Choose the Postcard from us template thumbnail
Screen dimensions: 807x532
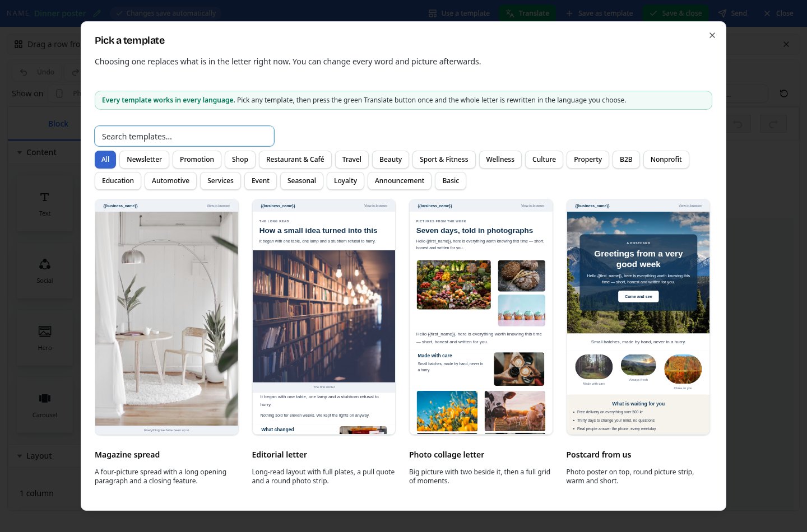[x=638, y=317]
